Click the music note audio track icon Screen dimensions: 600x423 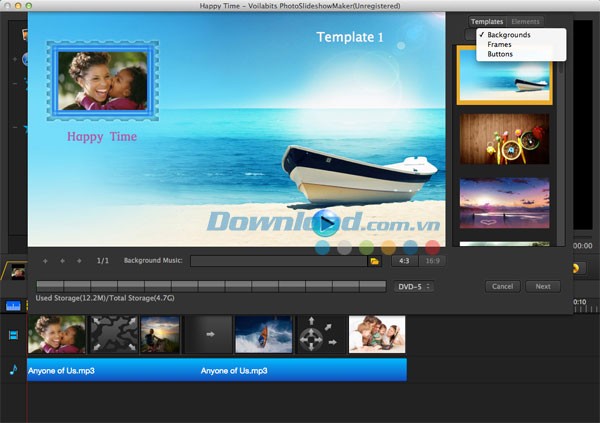14,370
